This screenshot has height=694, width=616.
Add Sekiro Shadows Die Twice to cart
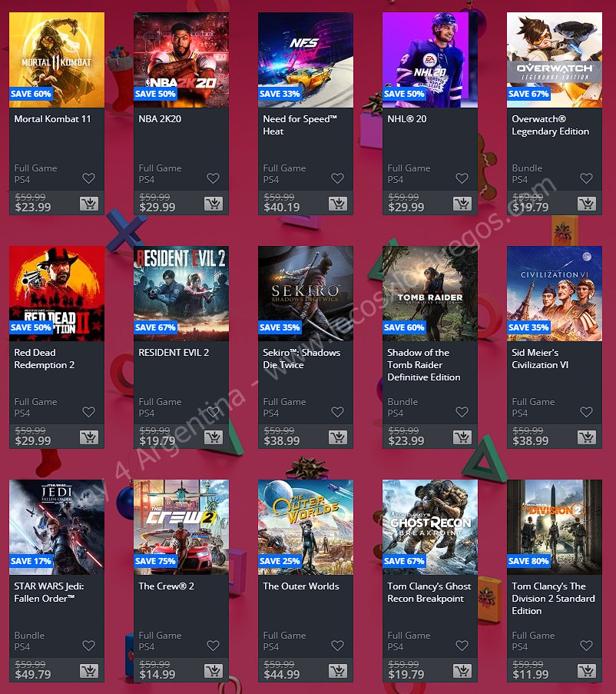pyautogui.click(x=338, y=437)
